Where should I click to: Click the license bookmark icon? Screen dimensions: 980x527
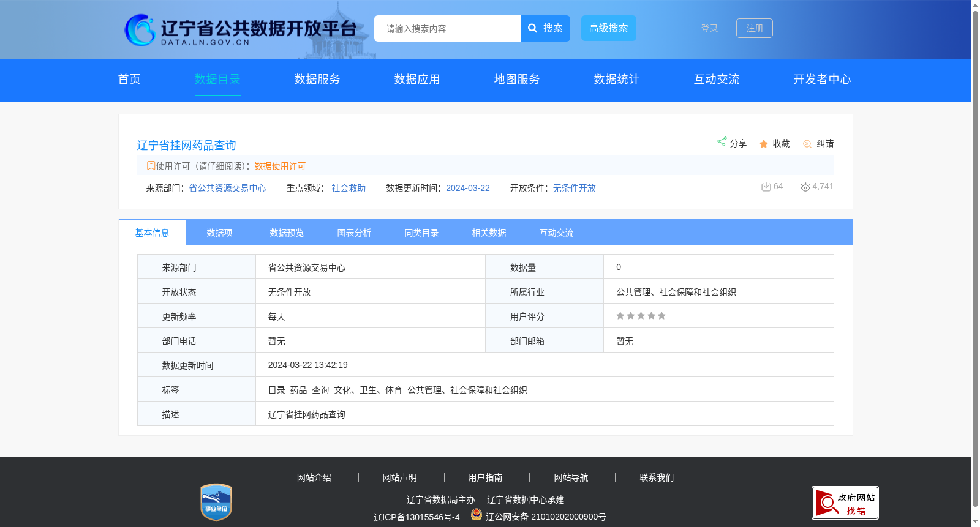tap(151, 165)
